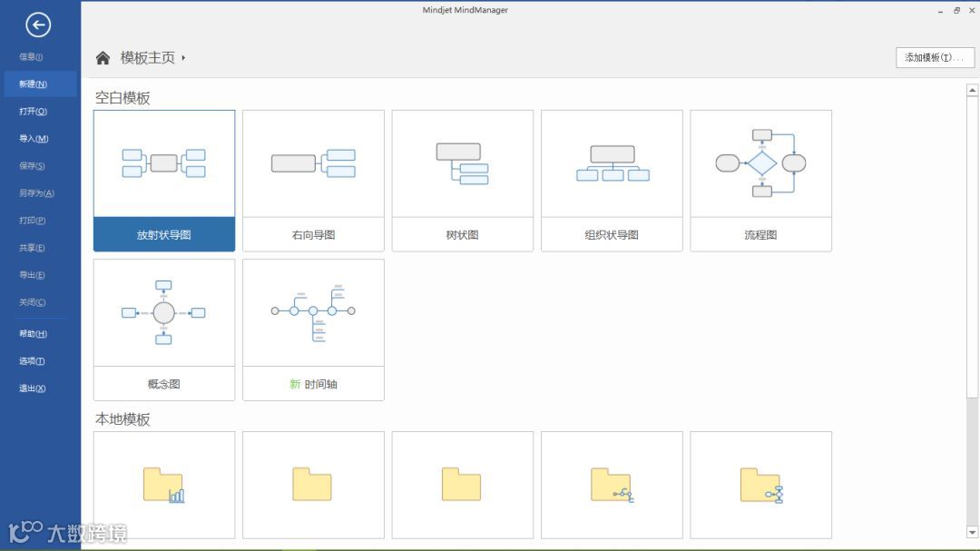The image size is (980, 551).
Task: Choose the 树状图 template icon
Action: click(463, 164)
